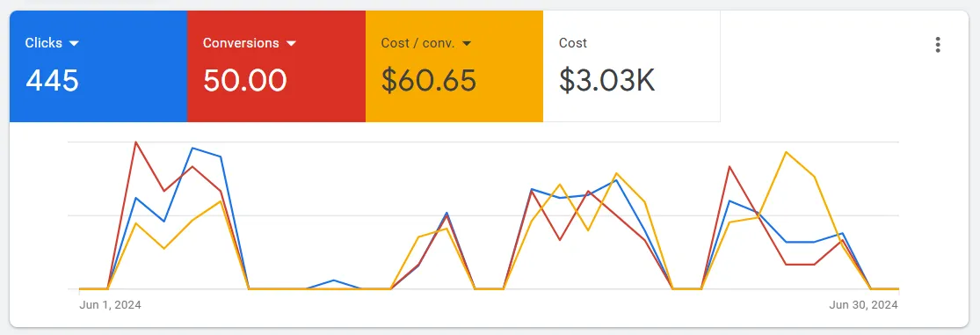Toggle the white Cost metric tile label
Image resolution: width=980 pixels, height=335 pixels.
(x=573, y=43)
